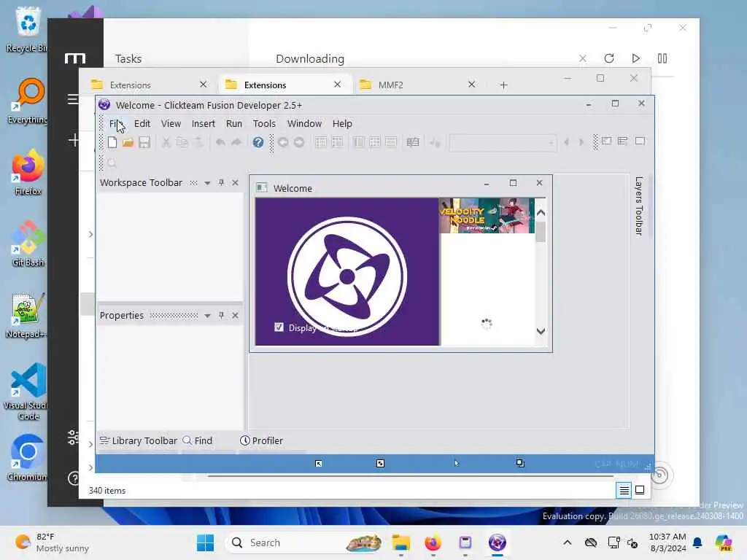Open Properties panel dropdown arrow
This screenshot has height=560, width=747.
click(x=207, y=316)
